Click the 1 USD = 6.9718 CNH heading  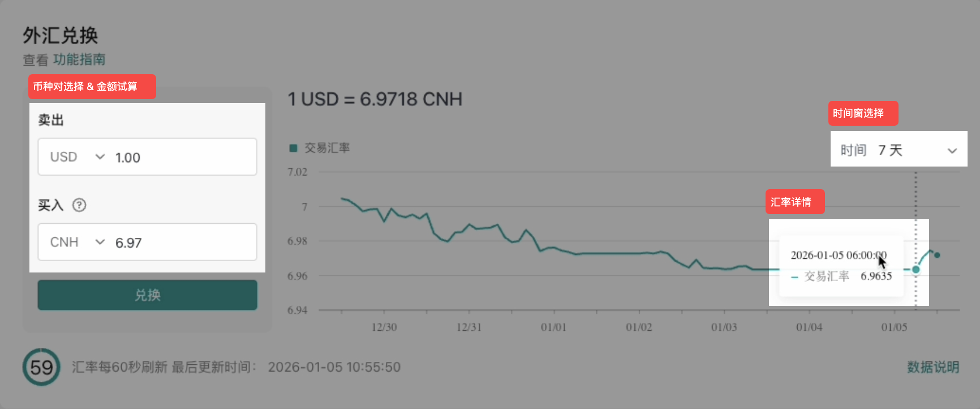point(375,100)
